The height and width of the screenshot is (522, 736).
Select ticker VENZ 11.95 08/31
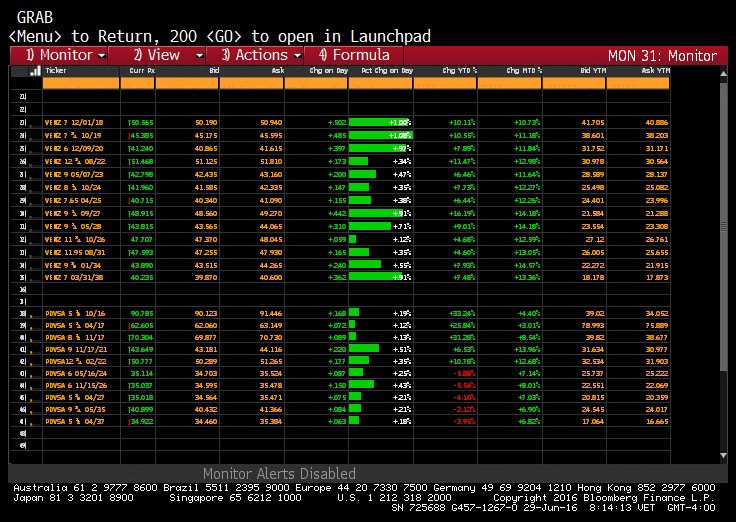point(75,253)
